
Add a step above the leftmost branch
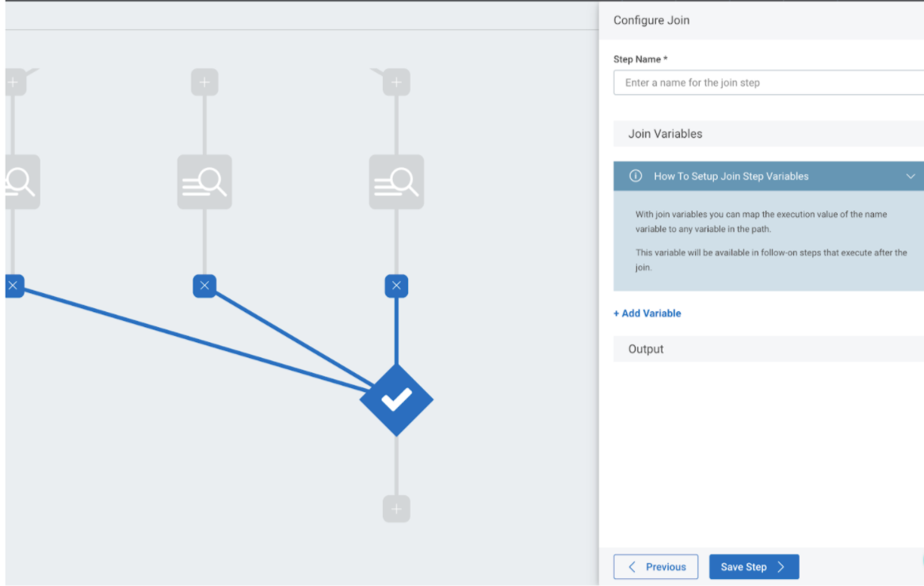pyautogui.click(x=13, y=82)
